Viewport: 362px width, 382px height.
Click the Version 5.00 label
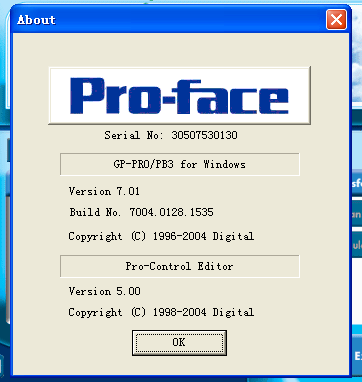(x=104, y=291)
